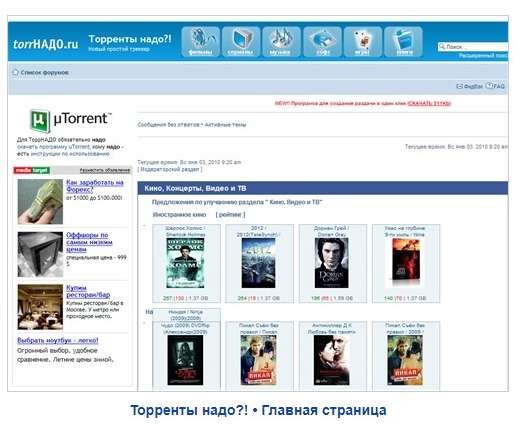Open the Оффшоры по самым низким ценам ad

coord(89,242)
